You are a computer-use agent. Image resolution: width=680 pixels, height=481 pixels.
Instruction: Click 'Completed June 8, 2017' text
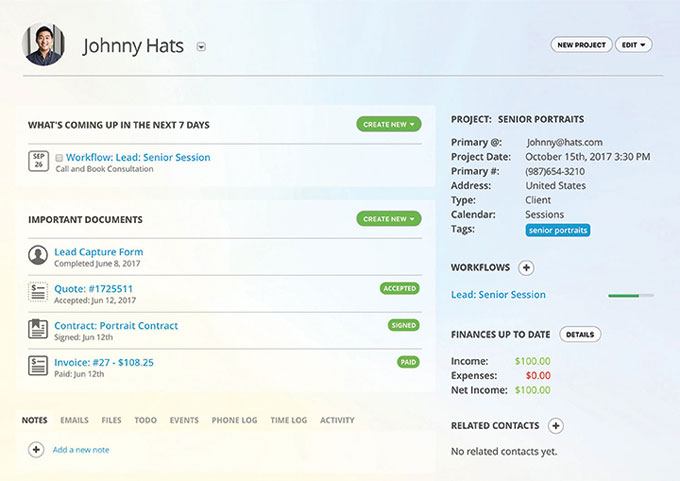(x=97, y=264)
